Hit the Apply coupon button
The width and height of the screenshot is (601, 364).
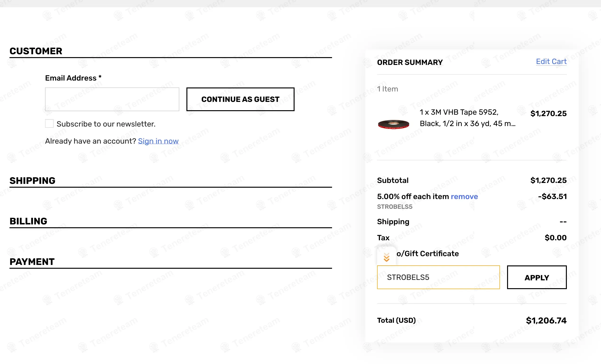click(536, 277)
